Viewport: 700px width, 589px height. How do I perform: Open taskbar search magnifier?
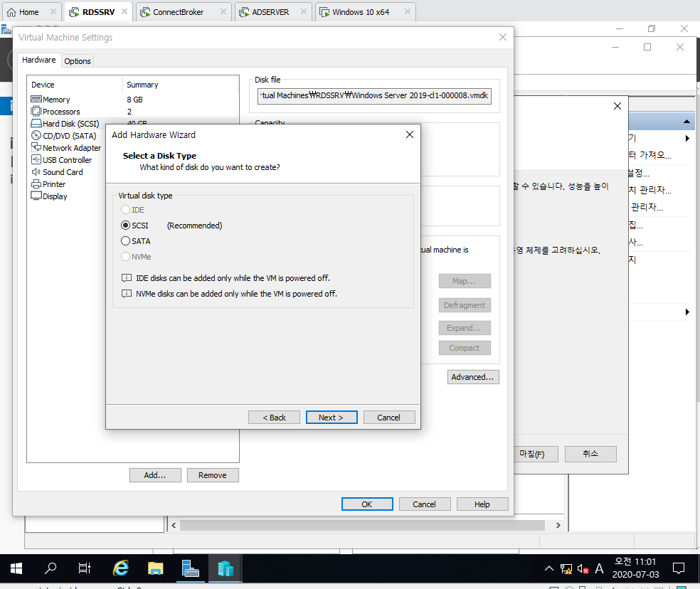tap(51, 568)
